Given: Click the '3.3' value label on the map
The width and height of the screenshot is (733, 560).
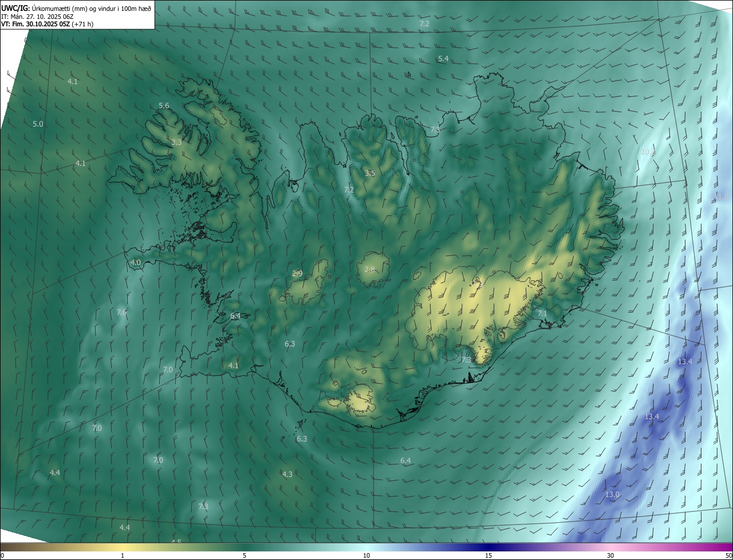Looking at the screenshot, I should click(x=176, y=143).
